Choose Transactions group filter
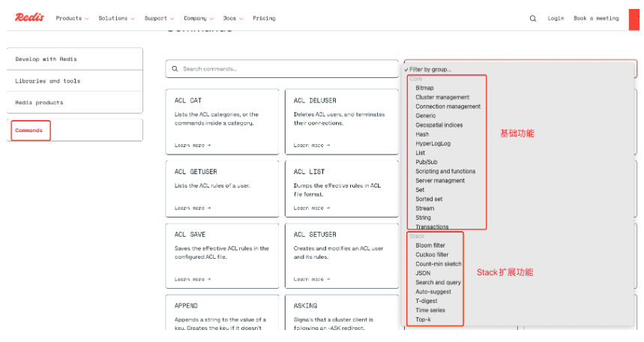The height and width of the screenshot is (342, 644). (432, 226)
